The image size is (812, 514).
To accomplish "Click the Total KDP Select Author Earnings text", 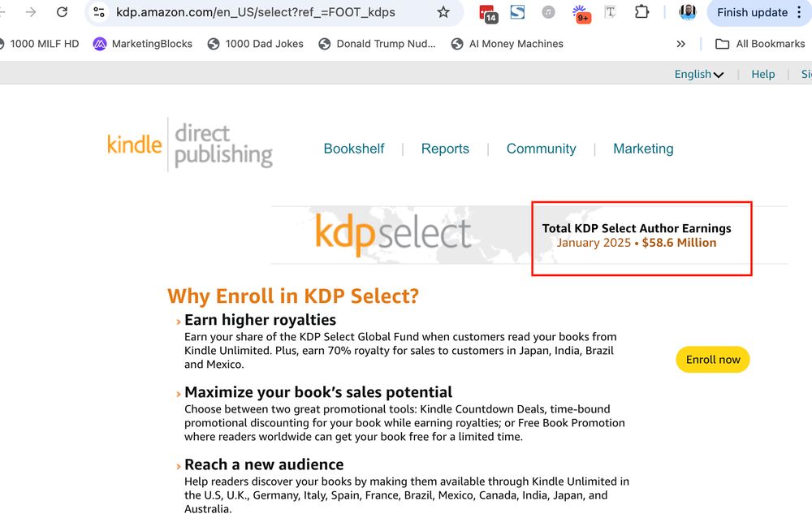I will coord(637,228).
